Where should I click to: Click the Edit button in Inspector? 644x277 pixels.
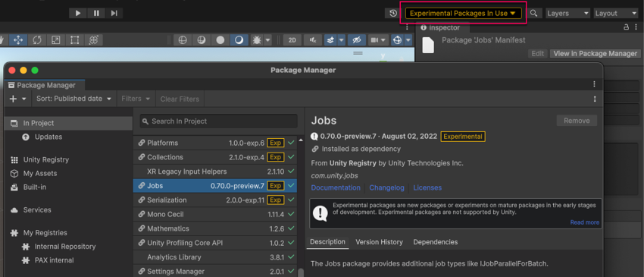click(538, 54)
